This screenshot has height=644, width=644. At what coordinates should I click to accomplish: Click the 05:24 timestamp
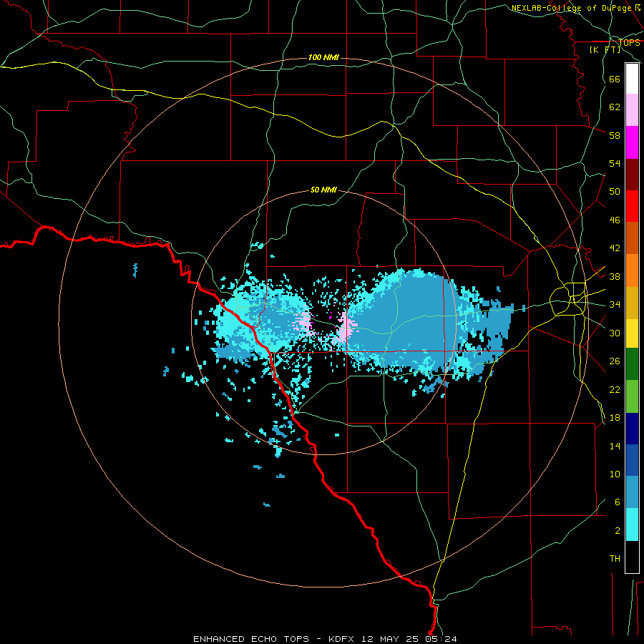point(441,639)
